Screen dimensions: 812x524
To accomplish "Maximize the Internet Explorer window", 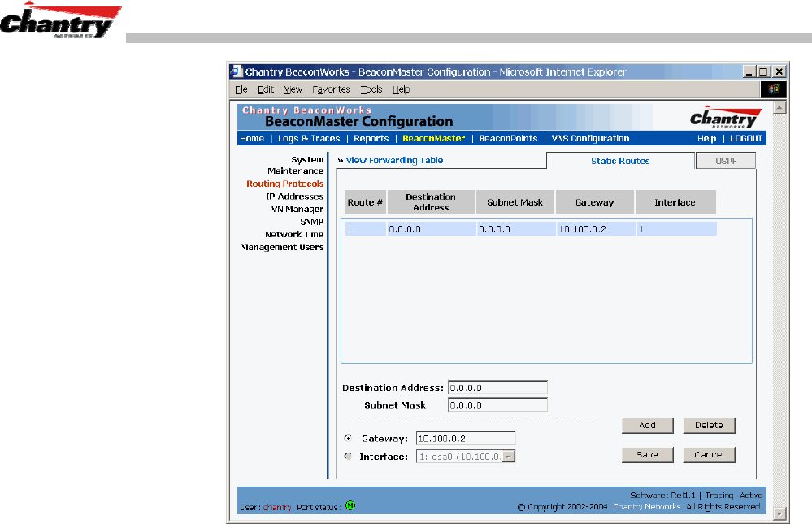I will (x=763, y=71).
